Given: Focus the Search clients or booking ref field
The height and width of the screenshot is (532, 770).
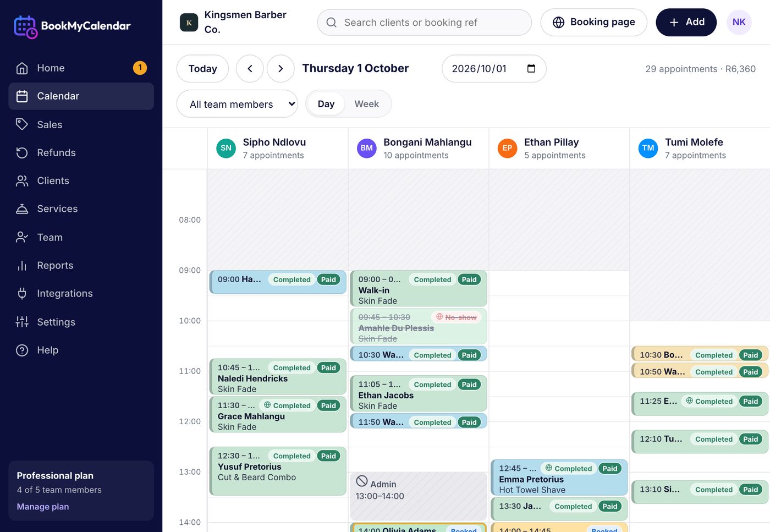Looking at the screenshot, I should click(x=425, y=23).
